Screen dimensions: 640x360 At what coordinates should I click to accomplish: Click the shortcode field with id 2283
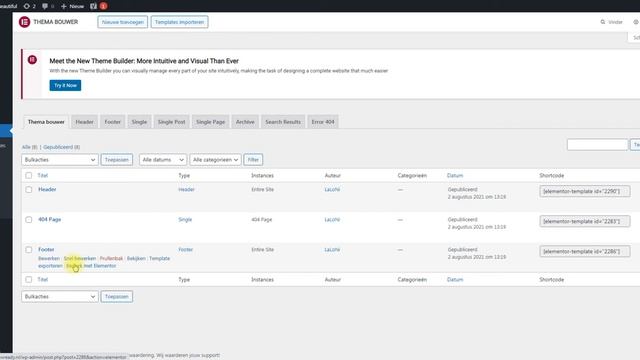click(584, 221)
